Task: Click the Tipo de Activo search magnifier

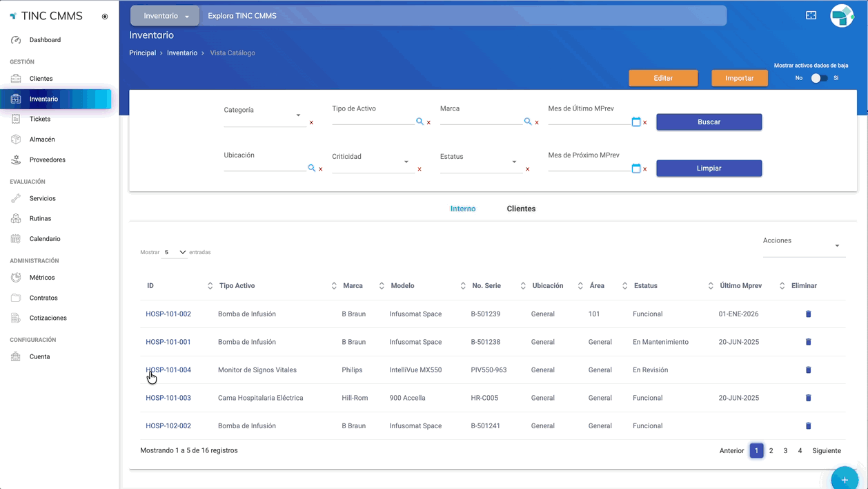Action: pyautogui.click(x=420, y=122)
